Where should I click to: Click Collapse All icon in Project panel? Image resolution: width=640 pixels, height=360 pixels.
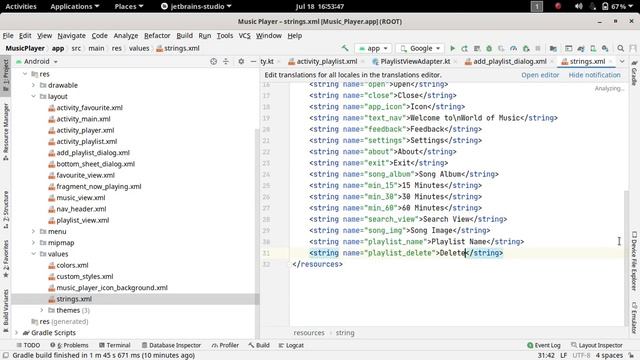point(226,61)
